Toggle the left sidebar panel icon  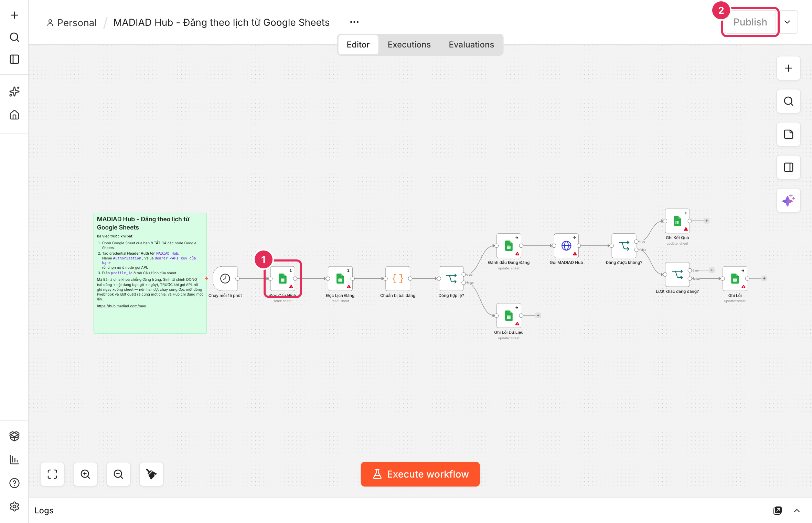point(14,59)
